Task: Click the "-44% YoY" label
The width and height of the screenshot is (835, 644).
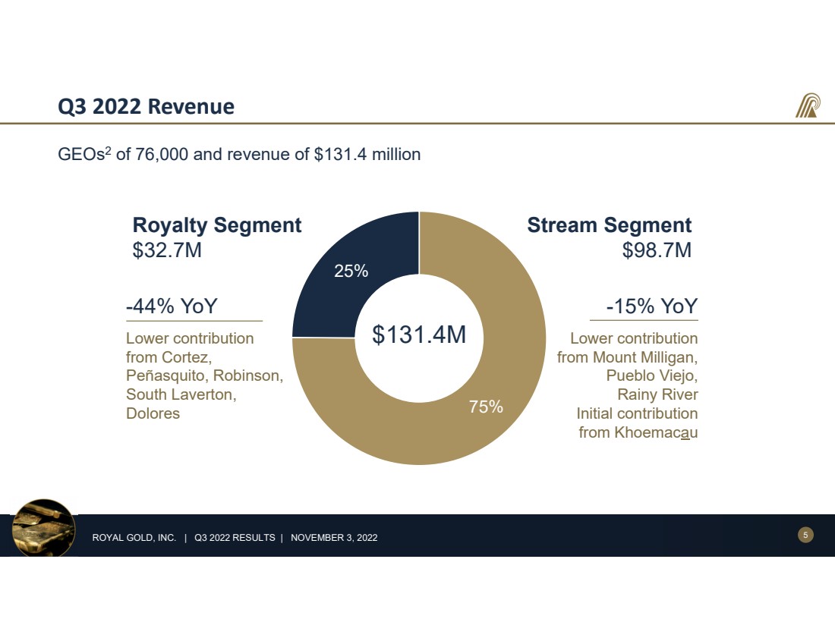Action: (x=172, y=306)
